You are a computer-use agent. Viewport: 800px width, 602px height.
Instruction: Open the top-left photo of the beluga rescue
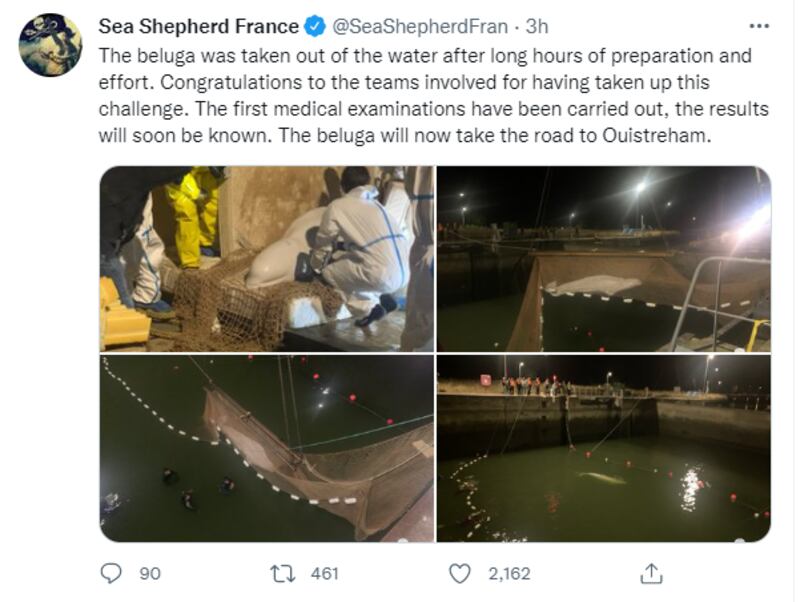(265, 258)
